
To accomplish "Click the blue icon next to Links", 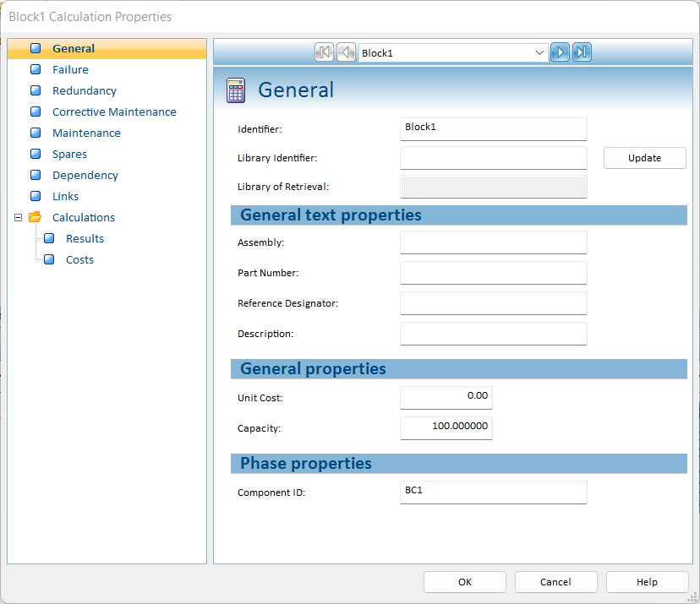I will (36, 196).
